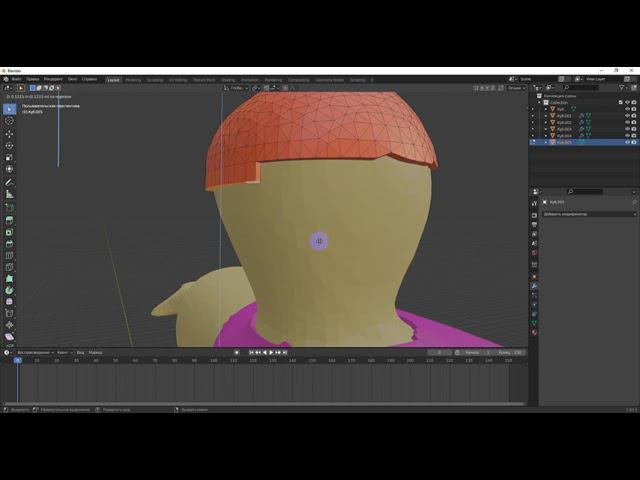
Task: Toggle auto keying record button in timeline
Action: pyautogui.click(x=236, y=352)
